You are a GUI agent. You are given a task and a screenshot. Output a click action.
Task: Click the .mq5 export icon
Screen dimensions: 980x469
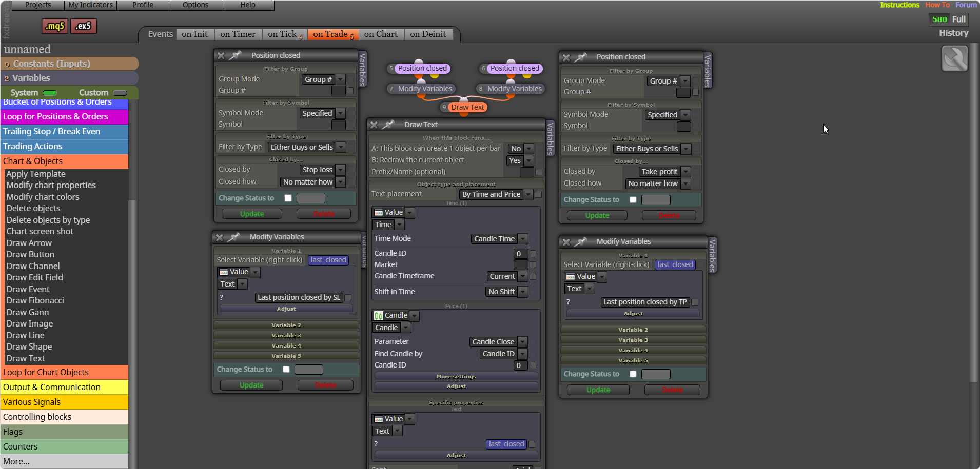(x=55, y=26)
